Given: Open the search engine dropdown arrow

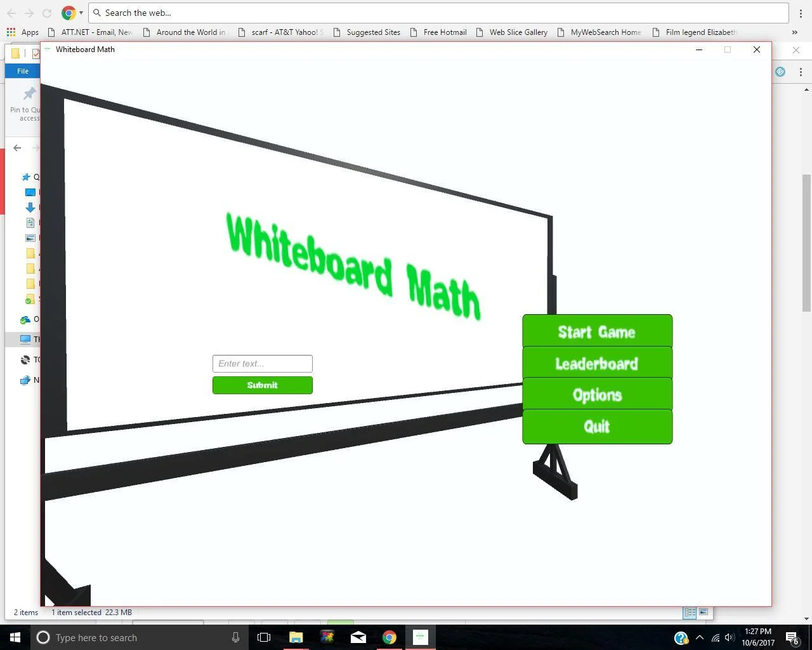Looking at the screenshot, I should point(81,13).
